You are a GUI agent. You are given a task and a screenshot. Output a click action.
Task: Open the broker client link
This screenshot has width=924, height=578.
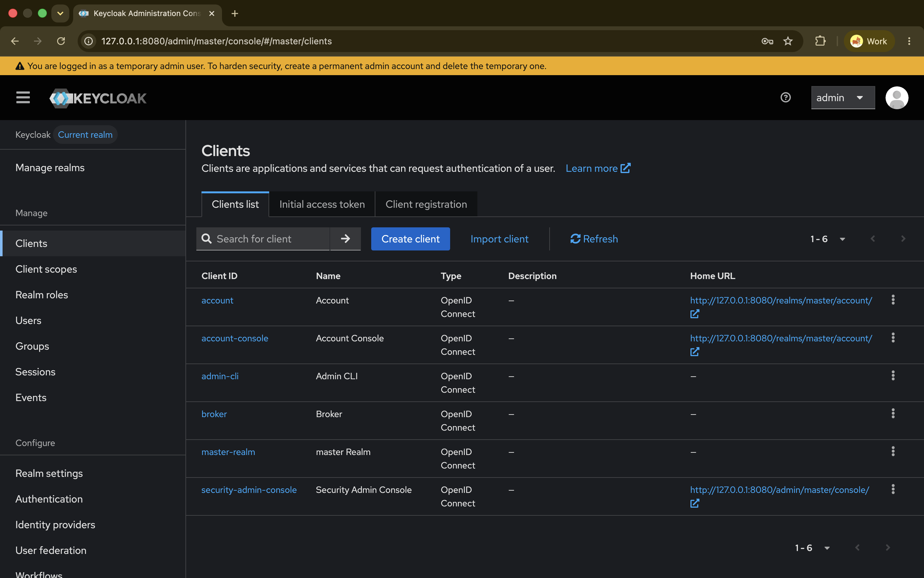point(214,414)
